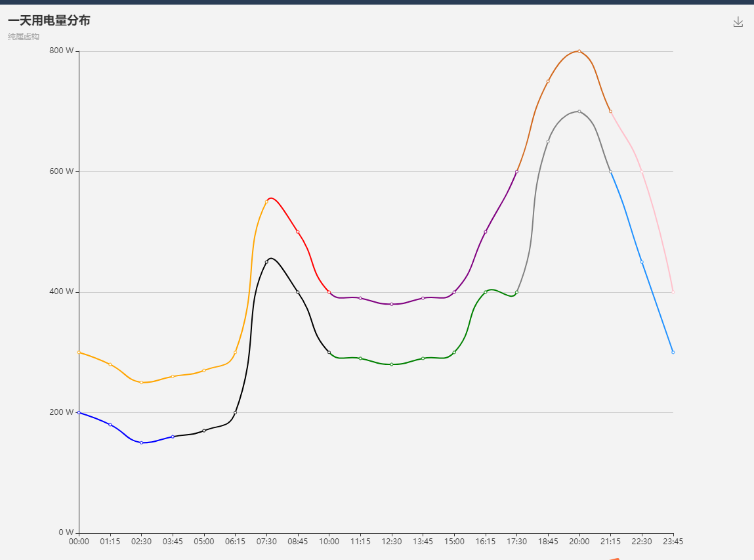Image resolution: width=754 pixels, height=560 pixels.
Task: Click the chart title 一天用电量分布
Action: click(x=49, y=20)
